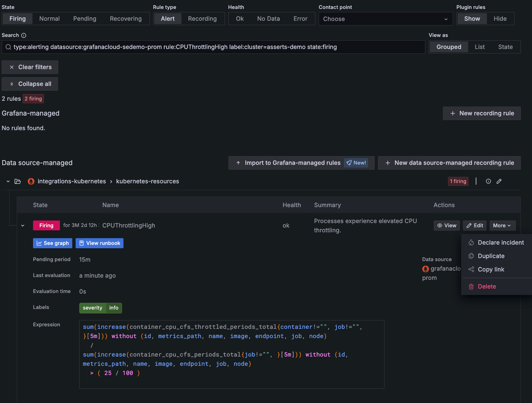Switch rule type to Recording
The width and height of the screenshot is (532, 403).
202,19
